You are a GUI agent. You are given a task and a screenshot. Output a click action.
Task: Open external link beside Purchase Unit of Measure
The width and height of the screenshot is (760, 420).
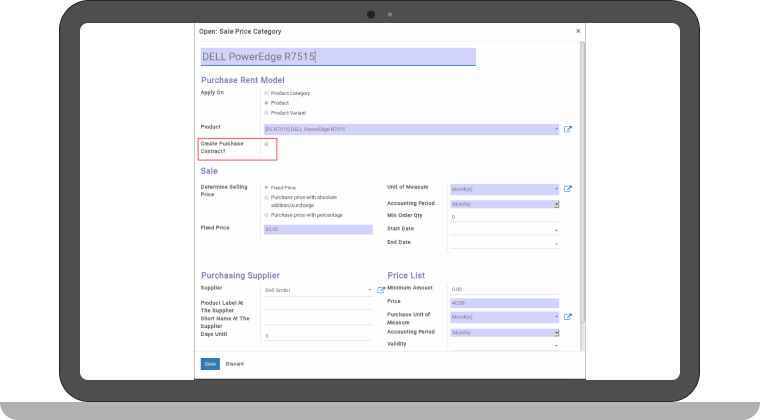568,317
